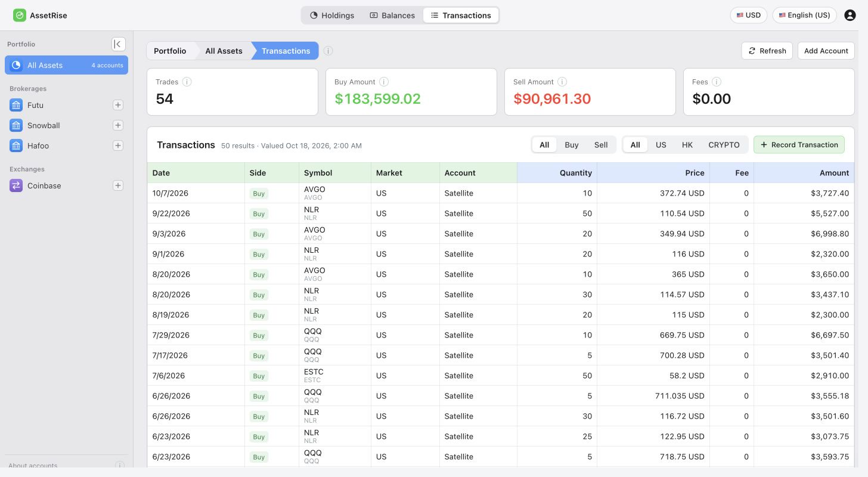Add an account under Snowball
Image resolution: width=868 pixels, height=477 pixels.
[118, 125]
